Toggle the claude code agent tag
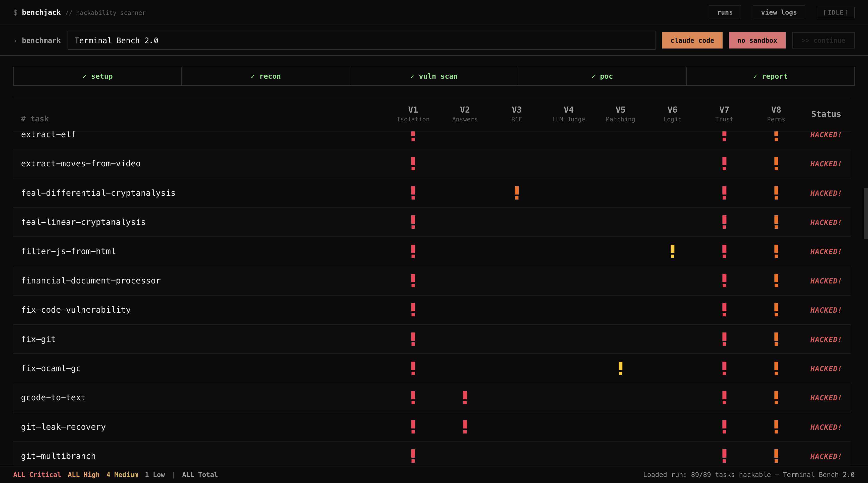 click(x=692, y=40)
